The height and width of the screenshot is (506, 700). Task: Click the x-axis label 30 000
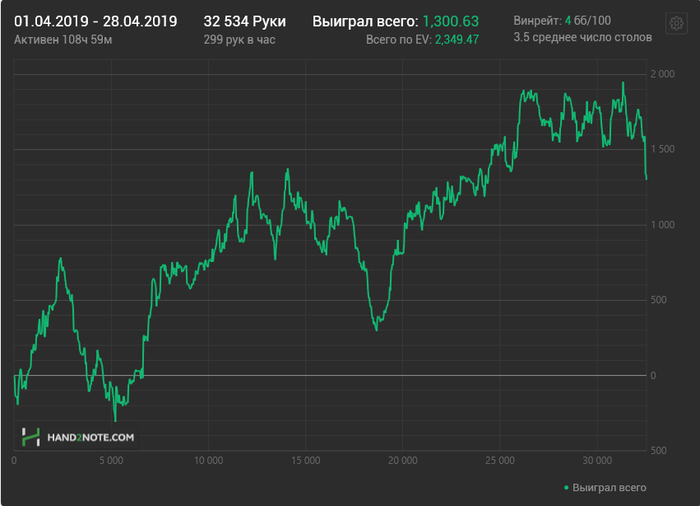[597, 460]
